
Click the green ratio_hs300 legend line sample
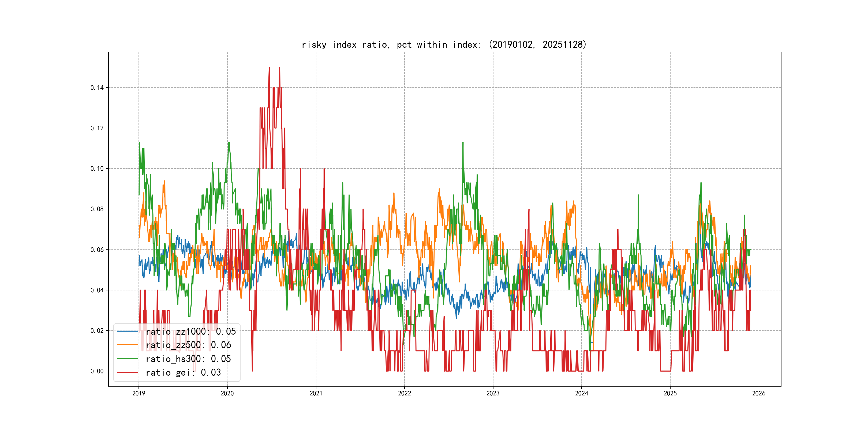pyautogui.click(x=127, y=359)
